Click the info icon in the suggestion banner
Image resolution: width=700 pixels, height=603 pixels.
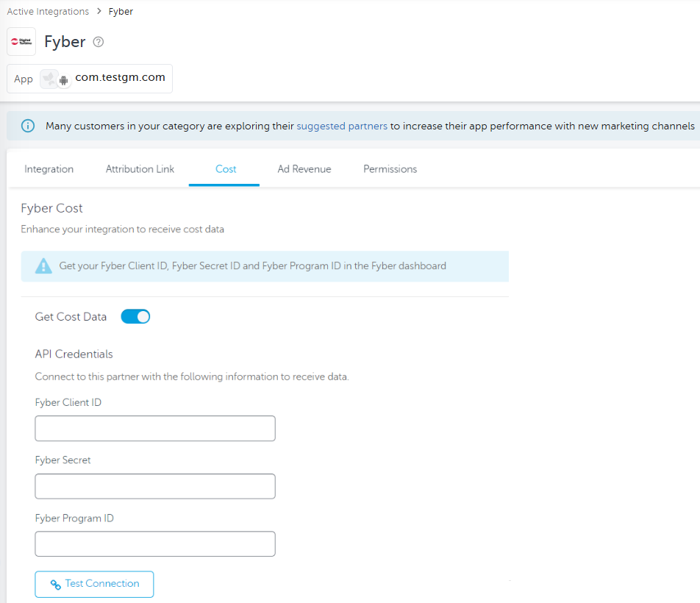(28, 126)
